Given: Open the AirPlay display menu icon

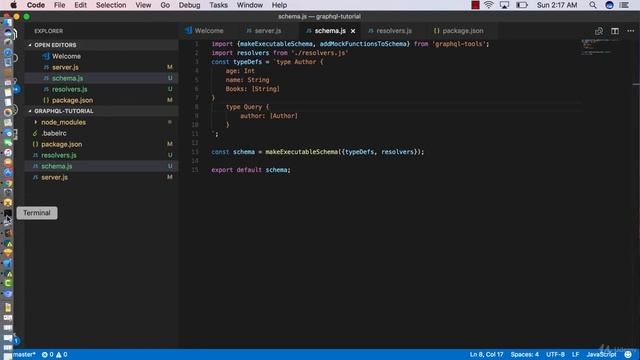Looking at the screenshot, I should click(504, 5).
